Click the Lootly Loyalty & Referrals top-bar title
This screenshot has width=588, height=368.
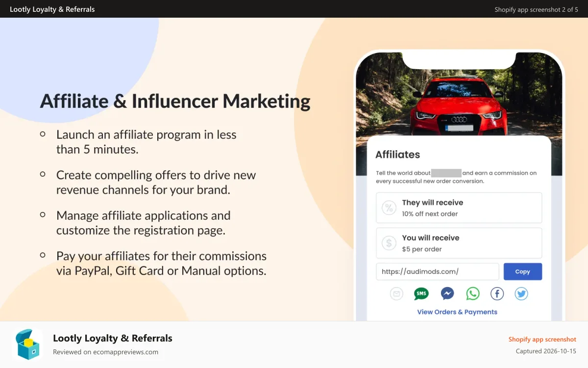click(52, 9)
